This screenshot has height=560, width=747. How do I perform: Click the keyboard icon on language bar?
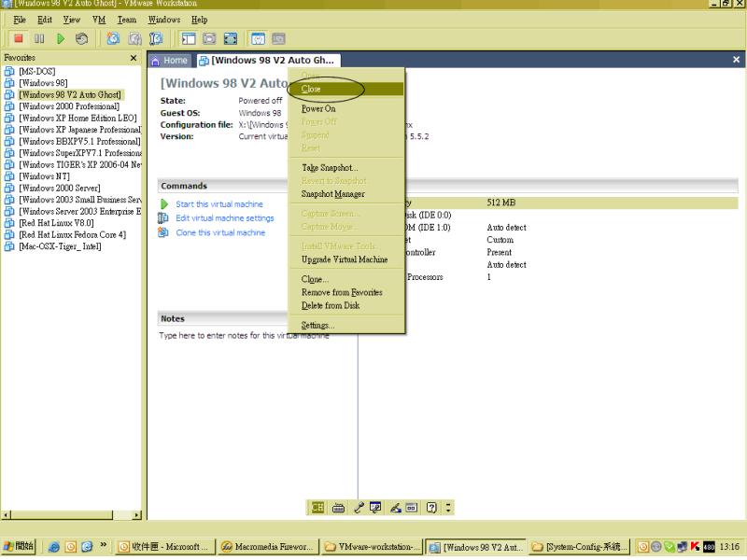click(338, 508)
